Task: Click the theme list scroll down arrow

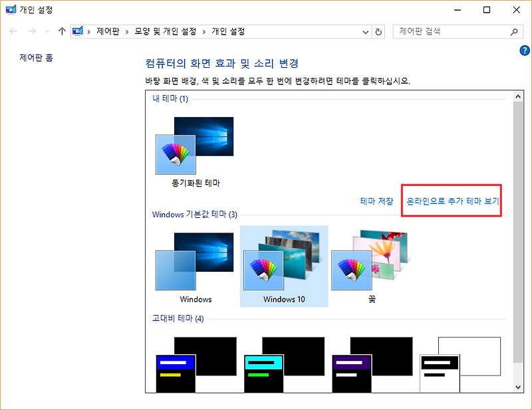Action: 518,387
